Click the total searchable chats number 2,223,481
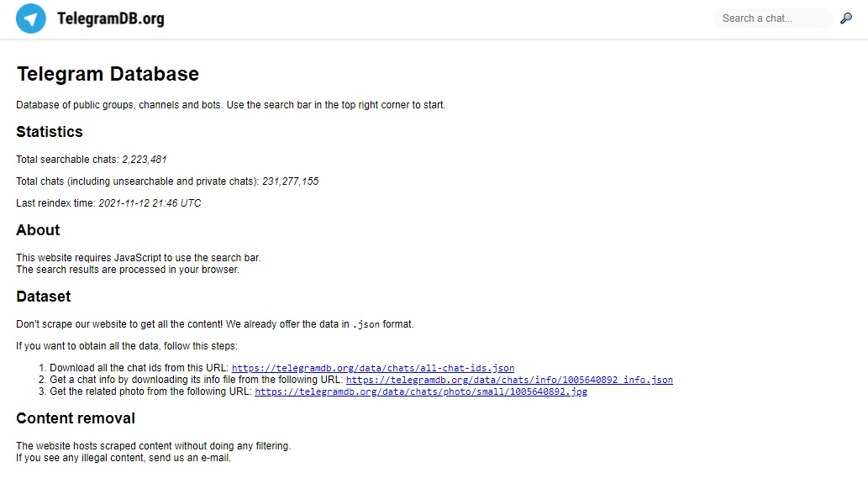The height and width of the screenshot is (478, 868). tap(144, 160)
